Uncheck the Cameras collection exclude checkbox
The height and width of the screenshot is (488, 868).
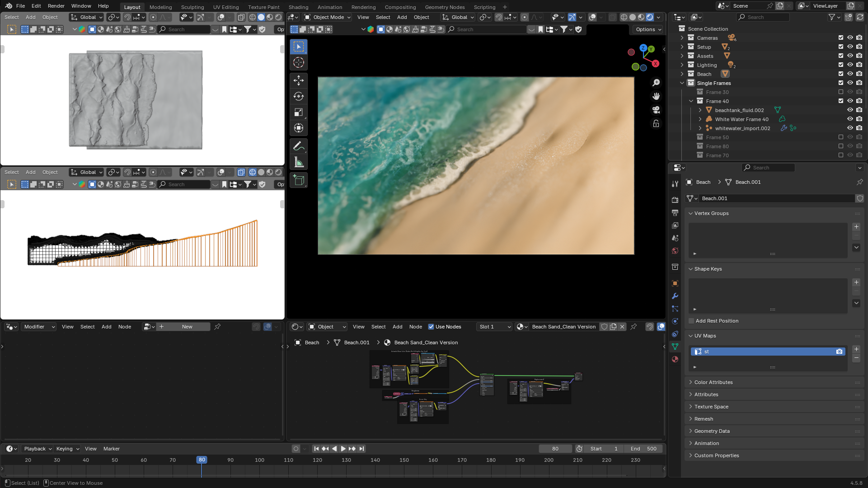(x=841, y=38)
